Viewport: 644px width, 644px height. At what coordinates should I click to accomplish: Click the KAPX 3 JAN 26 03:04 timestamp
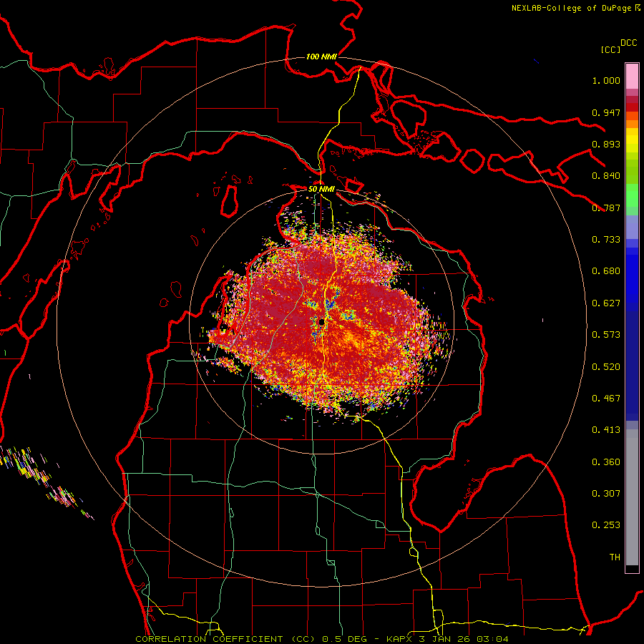pyautogui.click(x=447, y=639)
